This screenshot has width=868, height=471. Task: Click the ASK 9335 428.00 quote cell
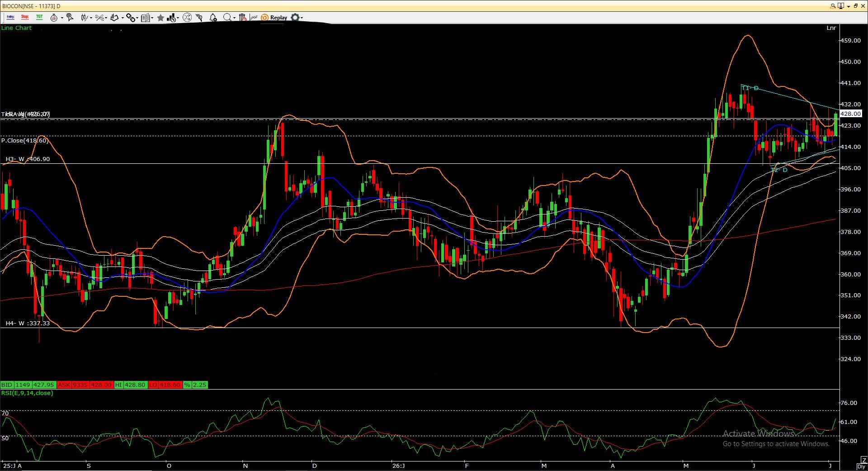[85, 385]
